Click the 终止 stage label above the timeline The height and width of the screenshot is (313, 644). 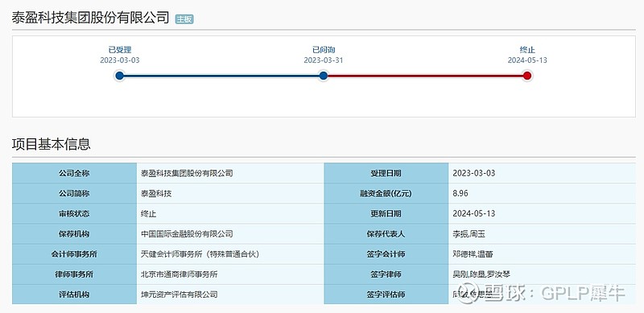point(527,50)
